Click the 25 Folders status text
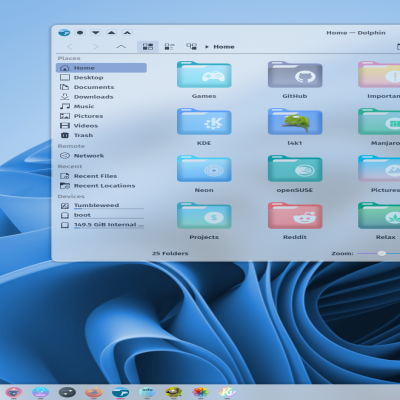This screenshot has height=400, width=400. (x=170, y=253)
